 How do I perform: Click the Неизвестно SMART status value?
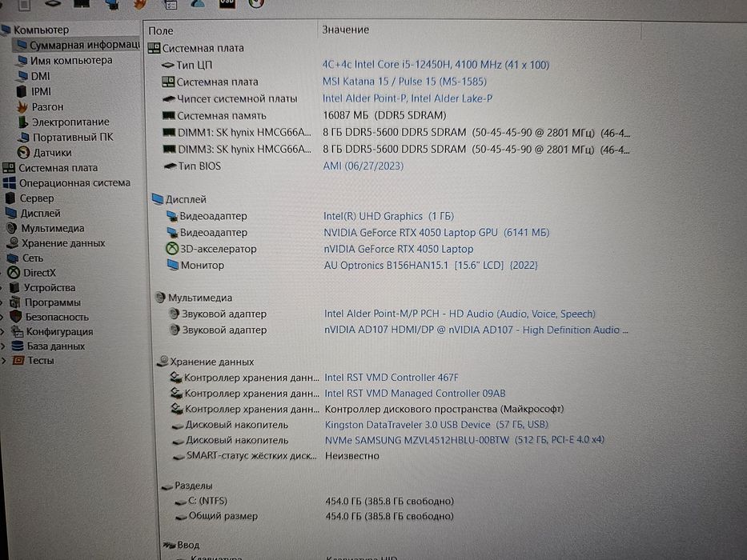352,456
